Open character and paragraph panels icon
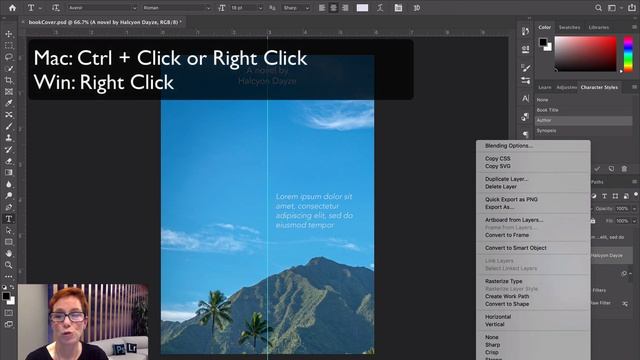Screen dimensions: 640x360 coord(398,8)
